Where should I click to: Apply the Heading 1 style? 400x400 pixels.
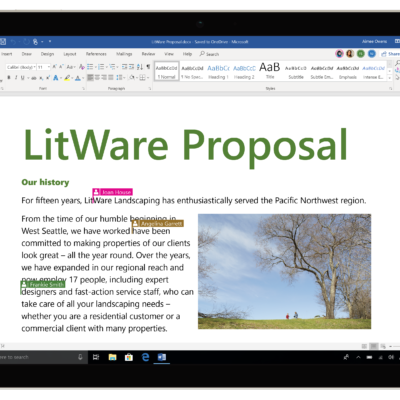coord(218,71)
